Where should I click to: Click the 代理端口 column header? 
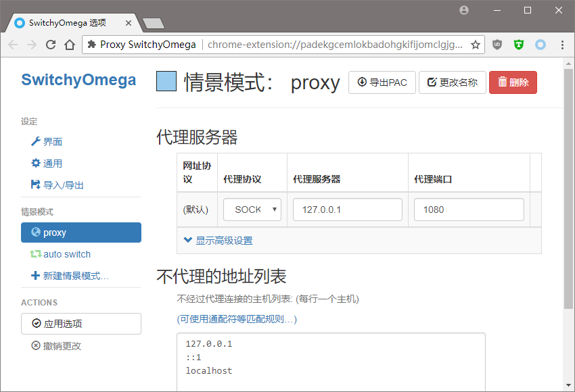[433, 179]
